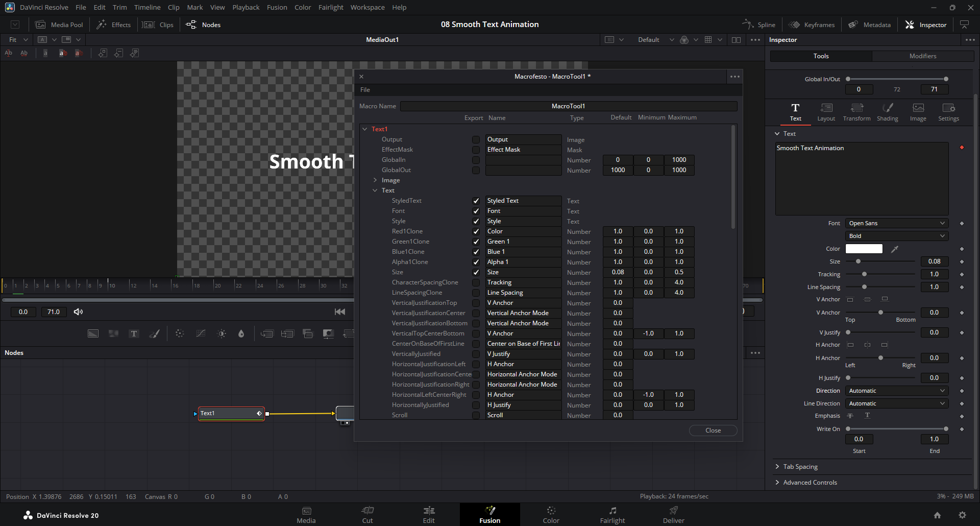Enable the Output export checkbox
This screenshot has width=980, height=526.
click(x=476, y=139)
